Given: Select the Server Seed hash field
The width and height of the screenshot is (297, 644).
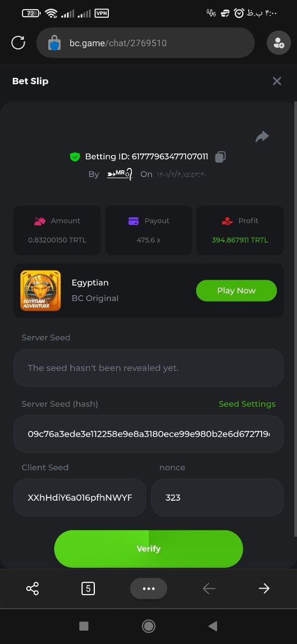Looking at the screenshot, I should point(148,434).
